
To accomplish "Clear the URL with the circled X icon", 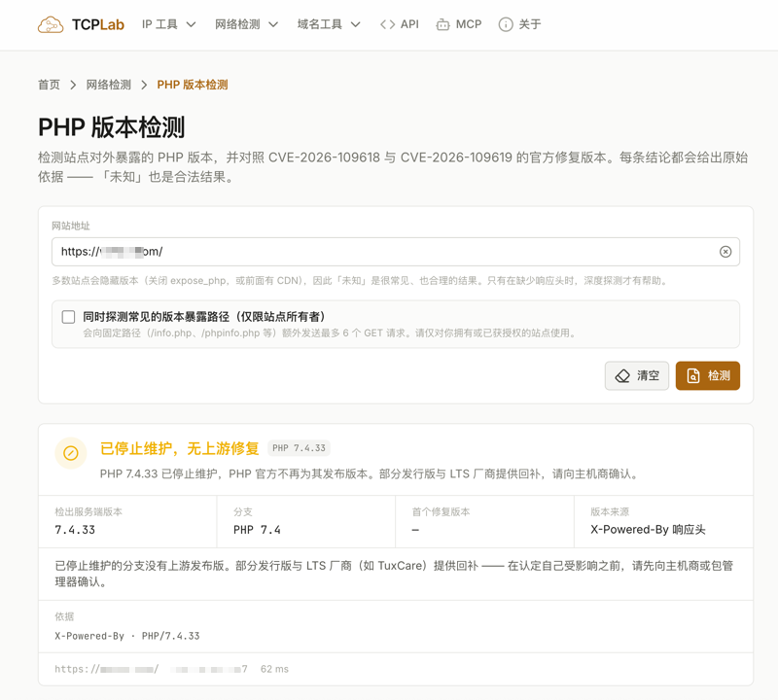I will (725, 252).
